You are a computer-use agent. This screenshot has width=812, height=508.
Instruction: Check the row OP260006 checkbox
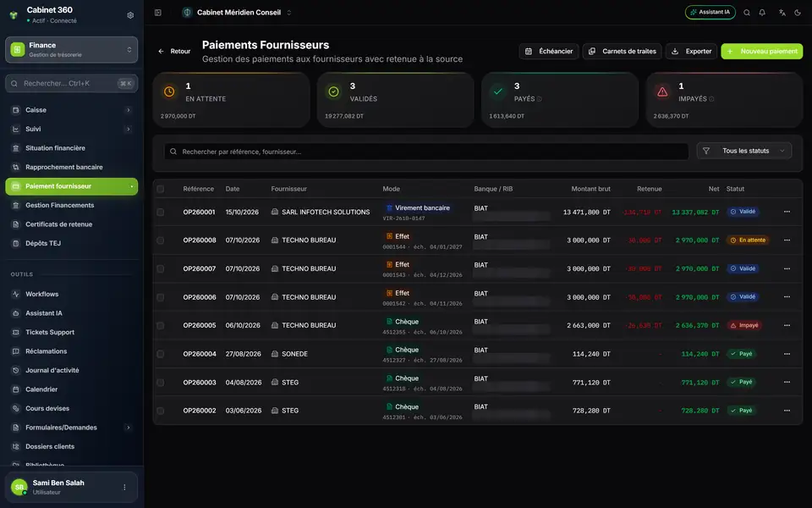pos(161,297)
